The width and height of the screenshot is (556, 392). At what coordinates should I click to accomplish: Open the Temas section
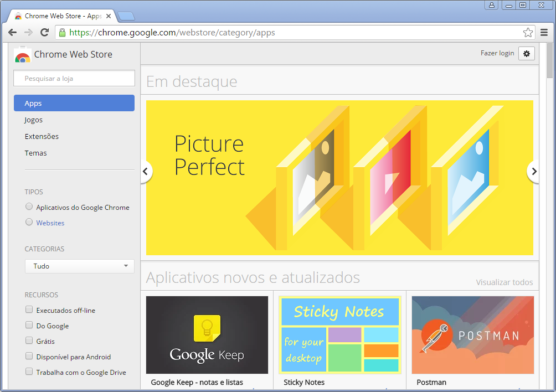pyautogui.click(x=36, y=153)
